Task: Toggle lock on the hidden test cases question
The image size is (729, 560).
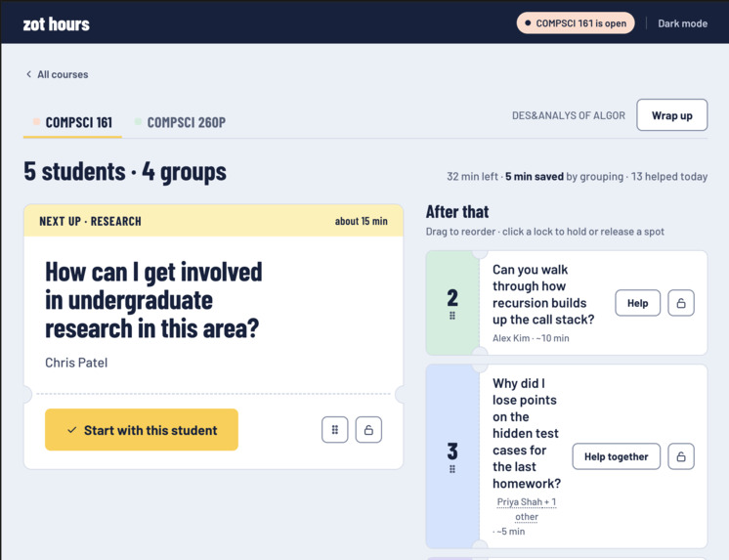Action: pos(681,456)
